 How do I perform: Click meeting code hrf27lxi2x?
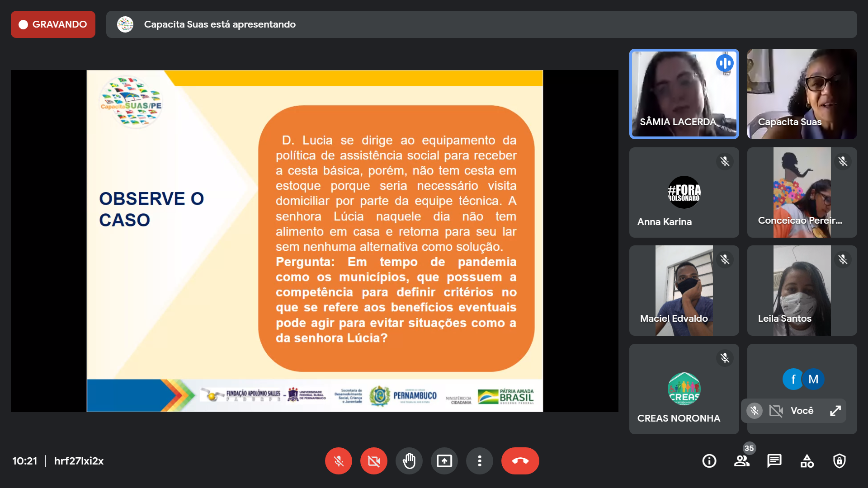click(x=79, y=461)
